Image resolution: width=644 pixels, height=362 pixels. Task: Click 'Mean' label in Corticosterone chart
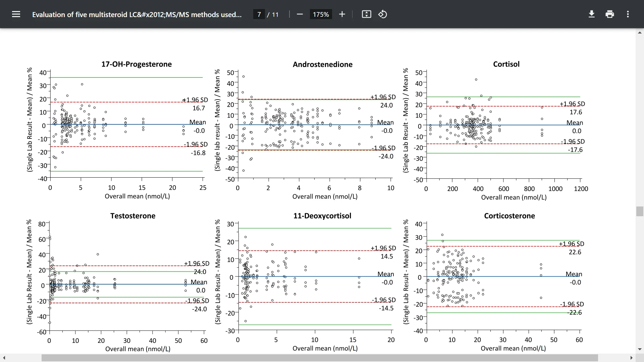(574, 274)
